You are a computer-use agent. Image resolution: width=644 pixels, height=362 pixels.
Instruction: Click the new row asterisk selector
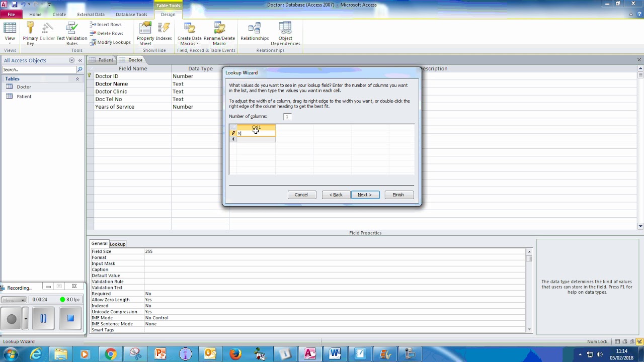click(x=233, y=139)
